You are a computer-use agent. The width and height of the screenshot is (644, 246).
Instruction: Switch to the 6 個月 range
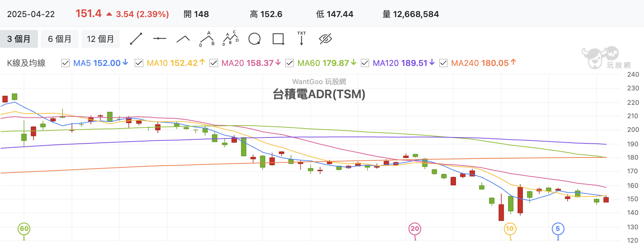(x=60, y=39)
